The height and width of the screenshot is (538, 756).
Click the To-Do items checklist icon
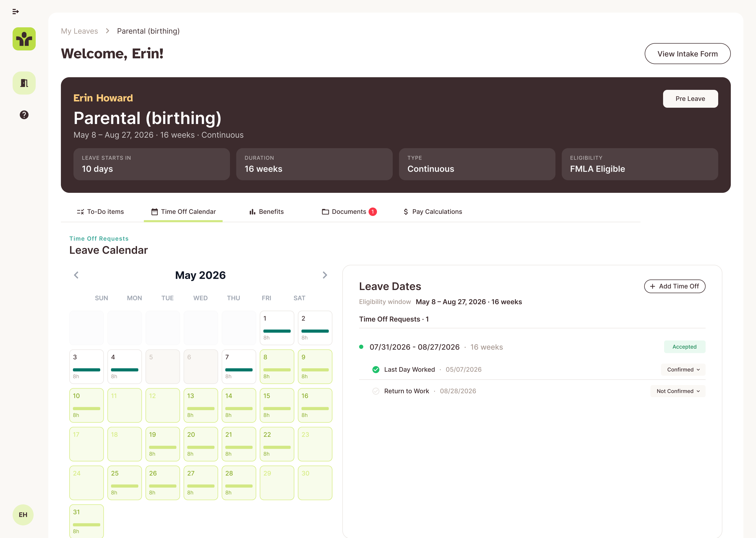click(80, 212)
